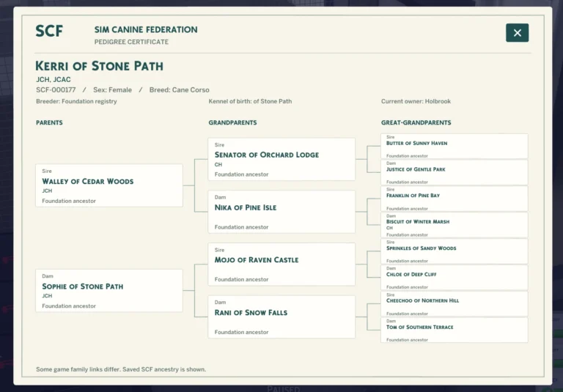The image size is (563, 392).
Task: Select grandparent Nika of Pine Isle
Action: (x=281, y=212)
